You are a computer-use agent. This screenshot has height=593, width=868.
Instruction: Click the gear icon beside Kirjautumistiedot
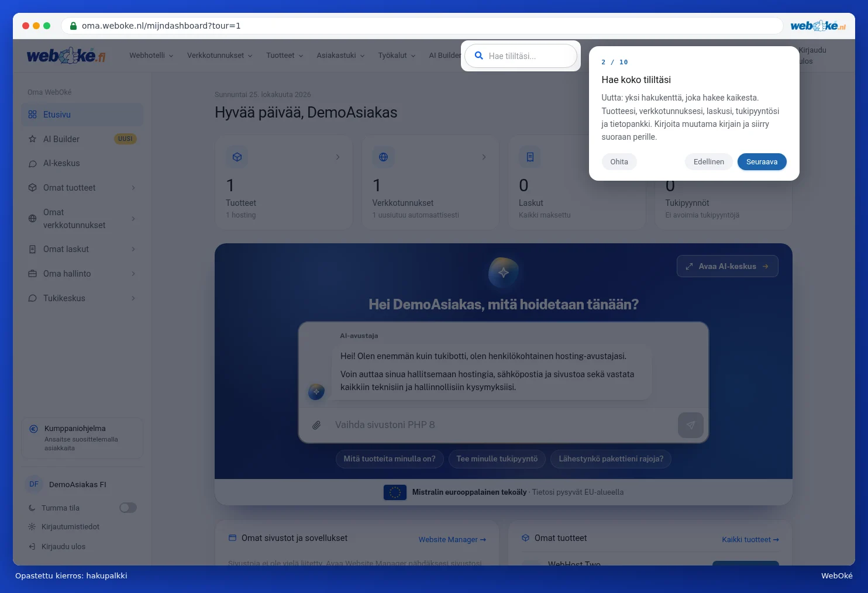[x=32, y=527]
